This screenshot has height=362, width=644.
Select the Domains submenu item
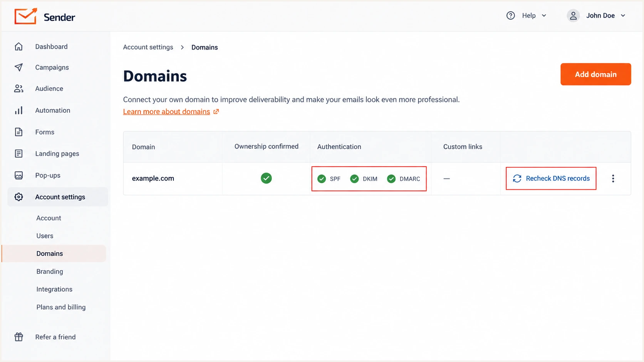54,254
